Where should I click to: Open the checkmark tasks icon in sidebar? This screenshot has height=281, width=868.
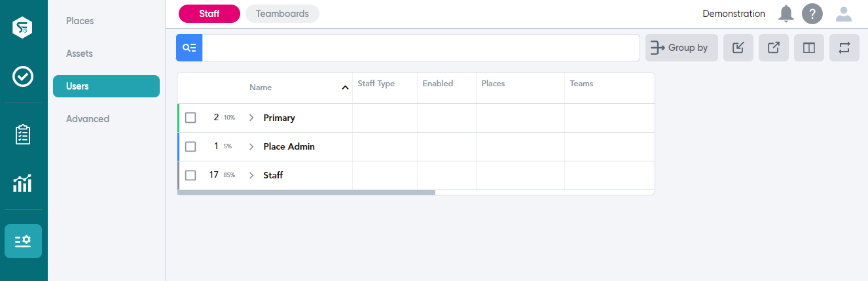coord(23,76)
